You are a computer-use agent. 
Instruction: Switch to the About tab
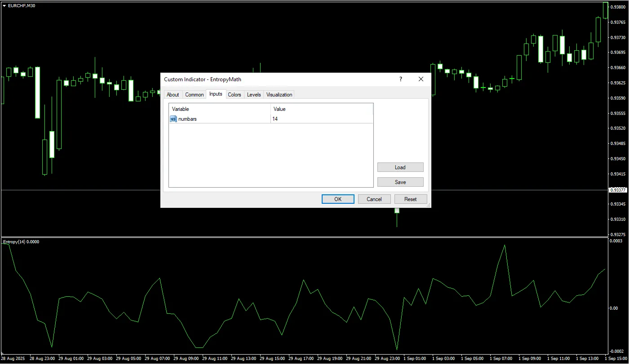(x=173, y=95)
